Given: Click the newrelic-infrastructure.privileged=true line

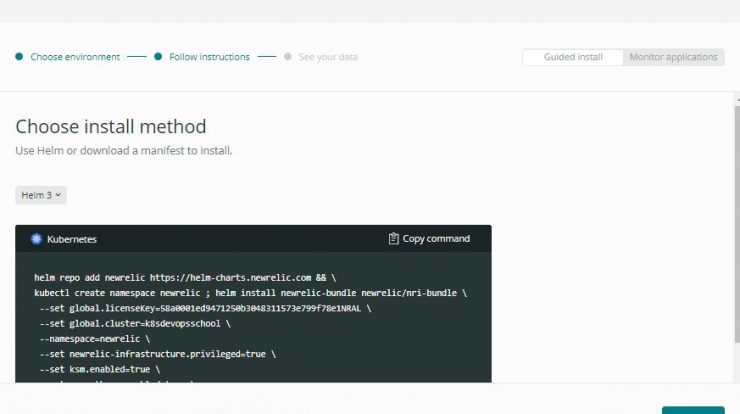Looking at the screenshot, I should [x=158, y=354].
